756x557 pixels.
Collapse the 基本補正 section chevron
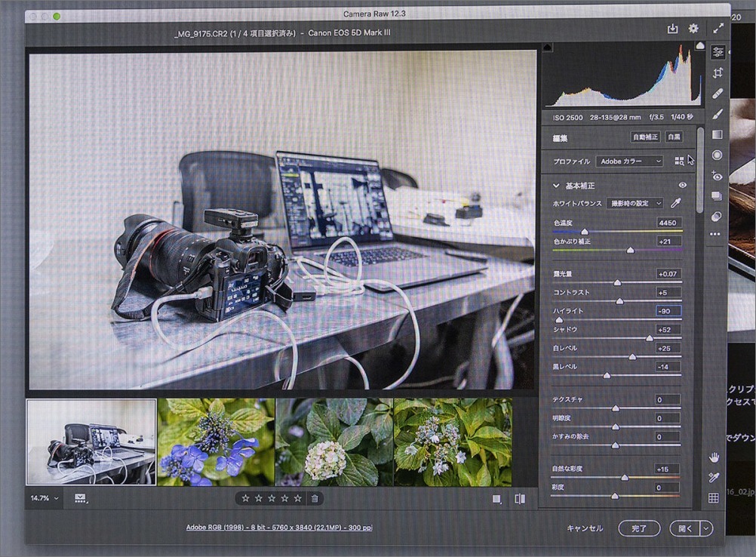(x=556, y=185)
